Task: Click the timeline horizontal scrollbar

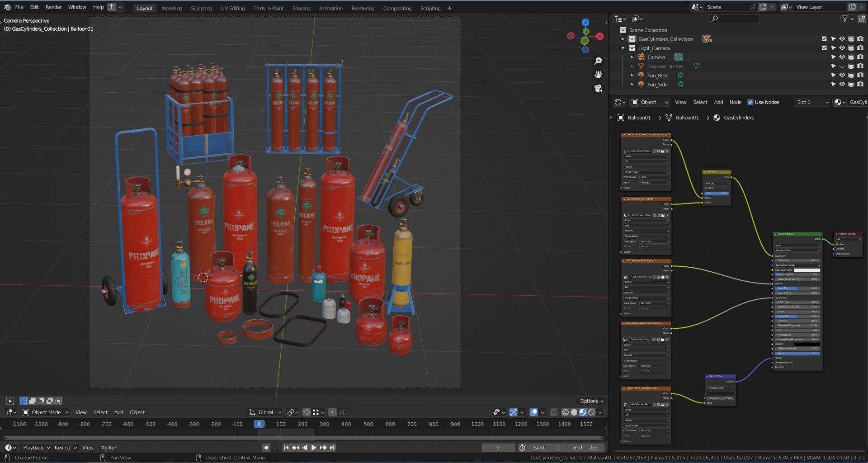Action: pyautogui.click(x=303, y=438)
